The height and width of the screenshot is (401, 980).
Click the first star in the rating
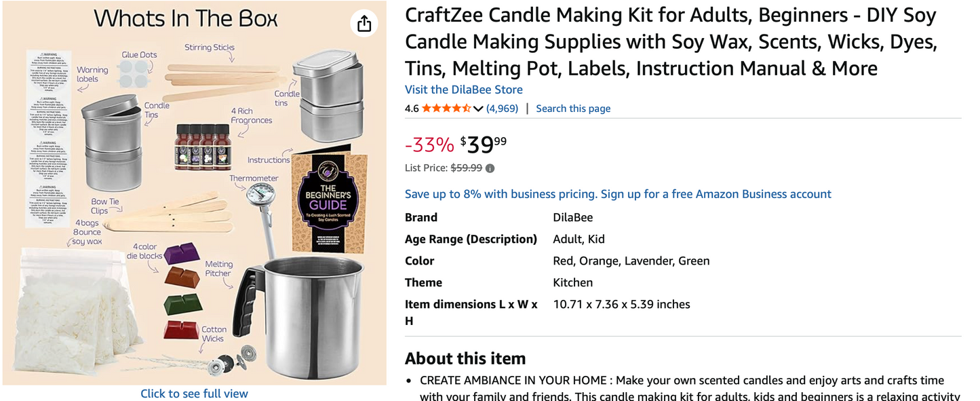click(x=426, y=107)
